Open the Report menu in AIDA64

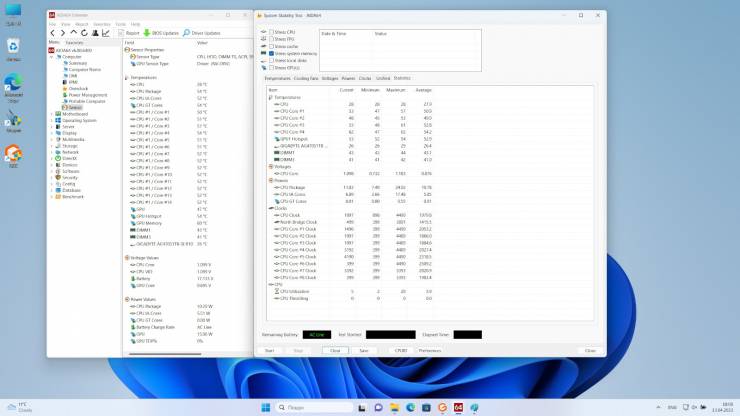pos(82,24)
